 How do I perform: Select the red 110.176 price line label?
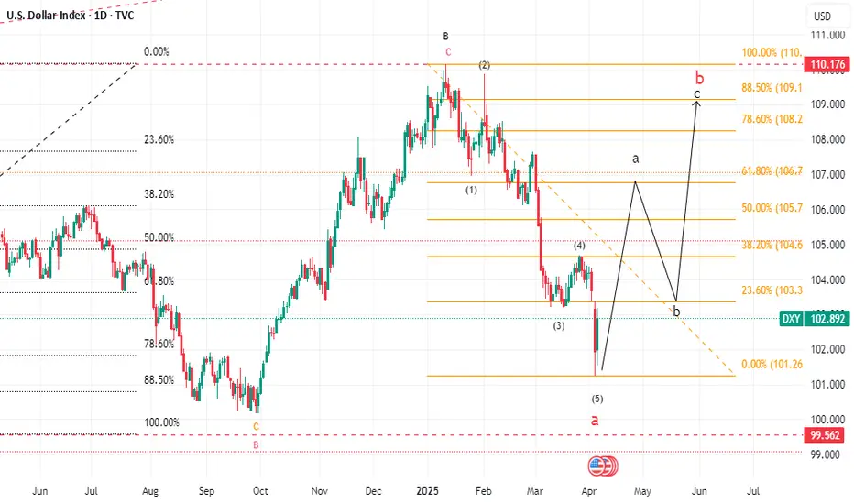coord(827,64)
